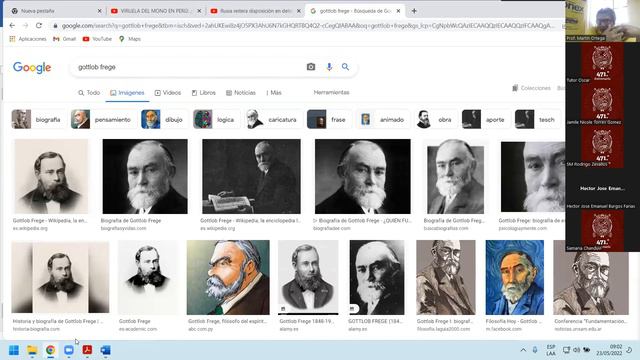Viewport: 640px width, 360px height.
Task: Open Frege reading newspaper photo thumbnail
Action: (x=251, y=176)
